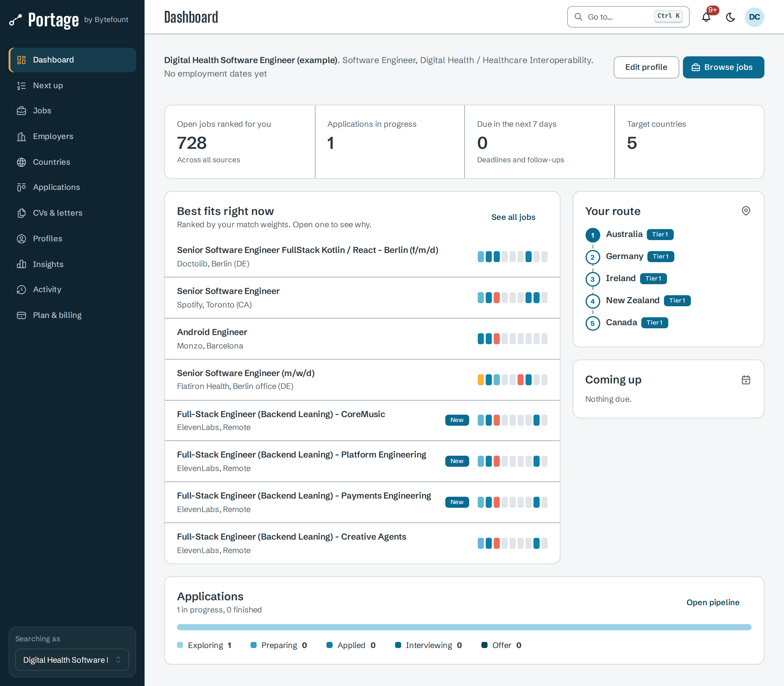Screen dimensions: 784x686
Task: Go to Profiles page
Action: 72,239
